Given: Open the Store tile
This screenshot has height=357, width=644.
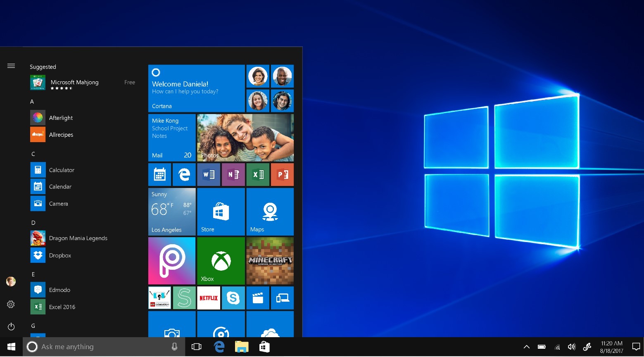Looking at the screenshot, I should pos(221,212).
